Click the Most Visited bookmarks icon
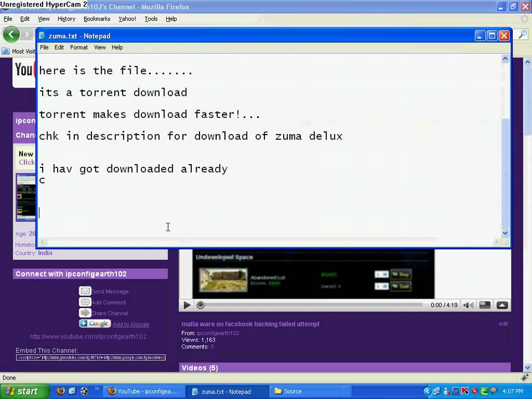 pos(6,51)
